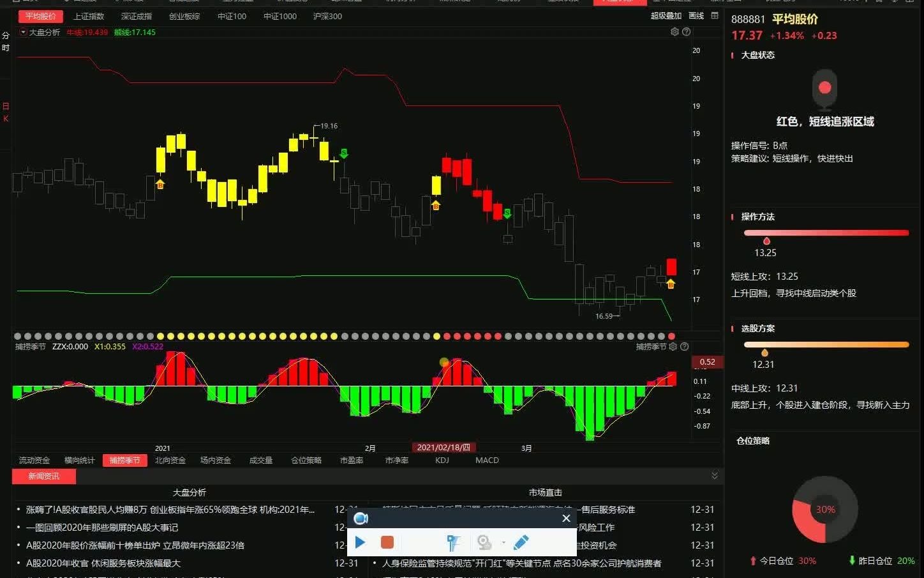Click the S marker beside the red candles
The height and width of the screenshot is (578, 924).
coord(507,213)
